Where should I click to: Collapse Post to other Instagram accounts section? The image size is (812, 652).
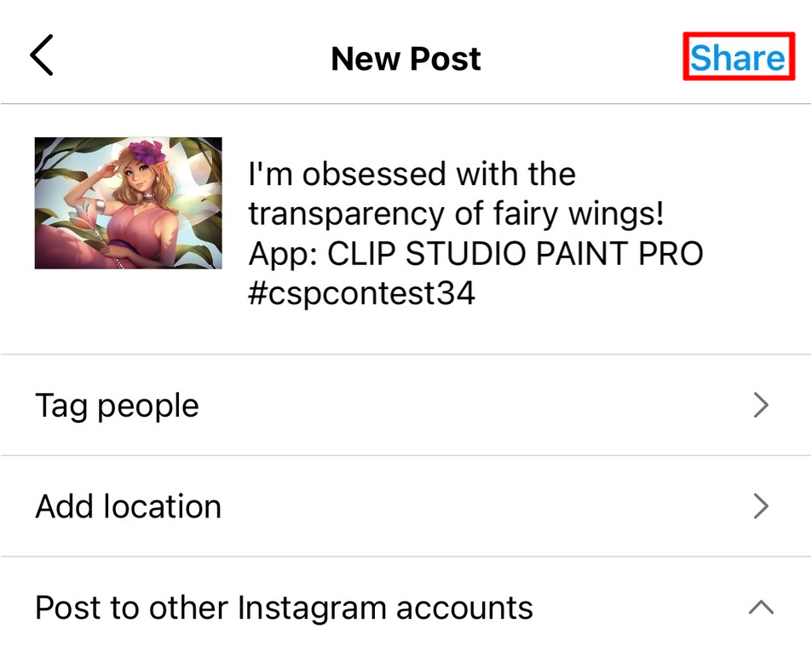(x=761, y=608)
